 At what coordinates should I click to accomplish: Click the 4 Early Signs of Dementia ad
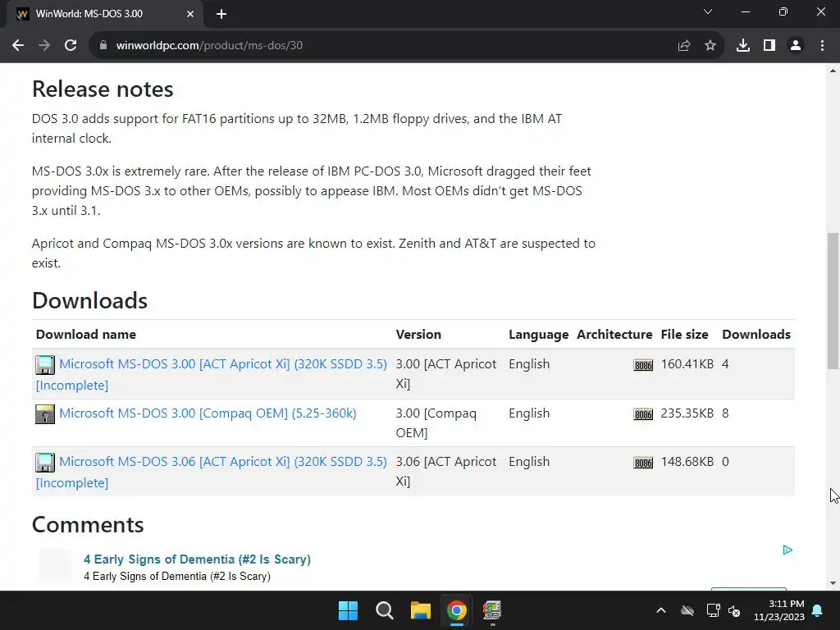[197, 559]
